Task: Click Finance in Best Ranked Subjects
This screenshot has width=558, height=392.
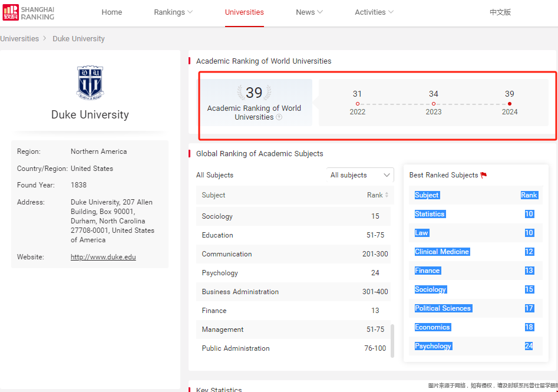Action: tap(427, 271)
